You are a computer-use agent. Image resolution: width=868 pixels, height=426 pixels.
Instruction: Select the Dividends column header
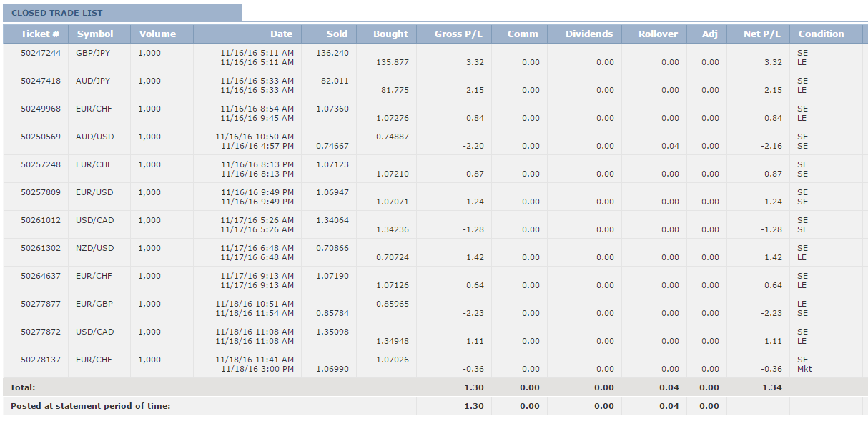click(x=584, y=34)
